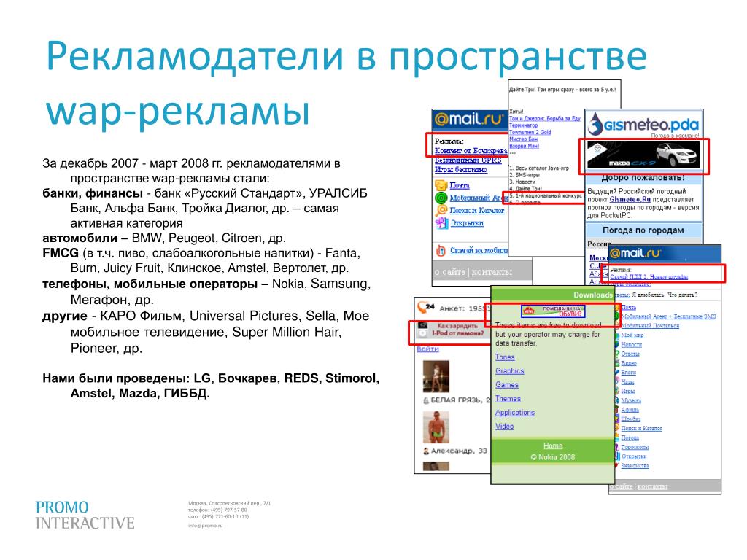The height and width of the screenshot is (560, 747).
Task: Open Мобильный Агент + Бесплатные SMS link
Action: [x=668, y=316]
